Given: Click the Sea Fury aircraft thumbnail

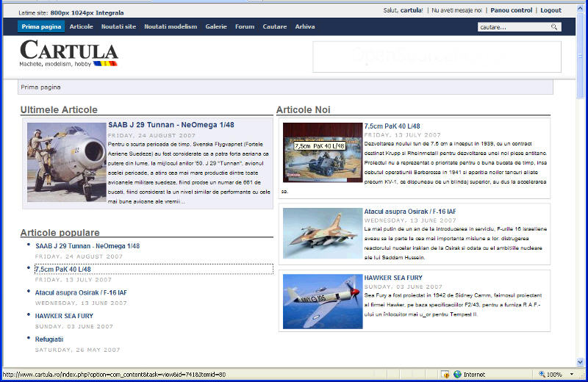Looking at the screenshot, I should (x=323, y=301).
